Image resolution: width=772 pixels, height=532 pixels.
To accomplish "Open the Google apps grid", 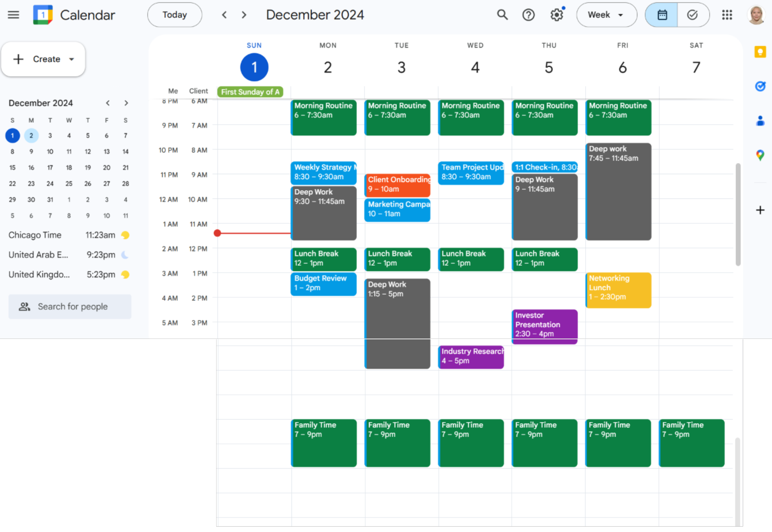I will (727, 15).
